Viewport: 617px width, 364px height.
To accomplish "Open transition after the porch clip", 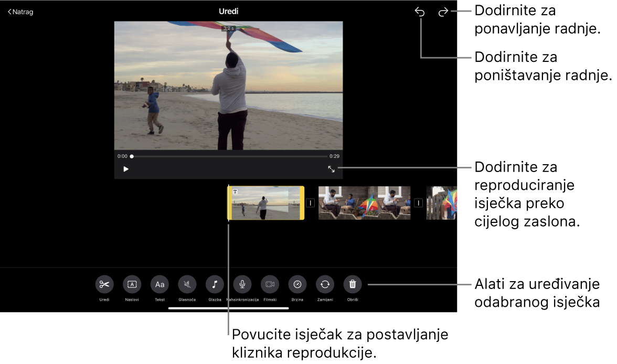I will click(x=418, y=203).
